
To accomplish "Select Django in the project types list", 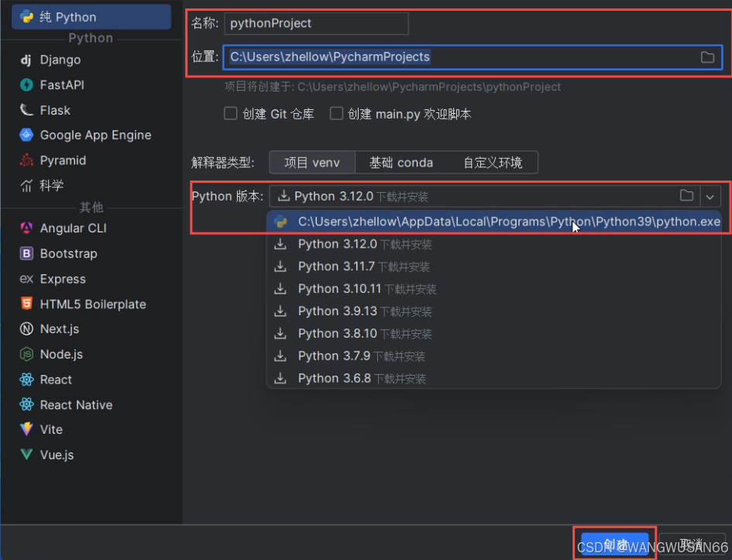I will click(x=91, y=60).
